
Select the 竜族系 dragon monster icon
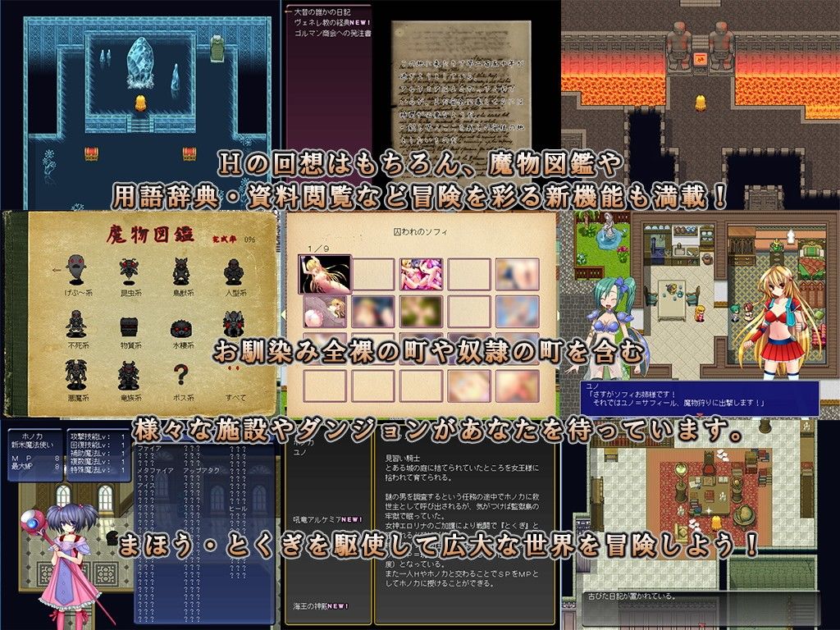[x=128, y=375]
